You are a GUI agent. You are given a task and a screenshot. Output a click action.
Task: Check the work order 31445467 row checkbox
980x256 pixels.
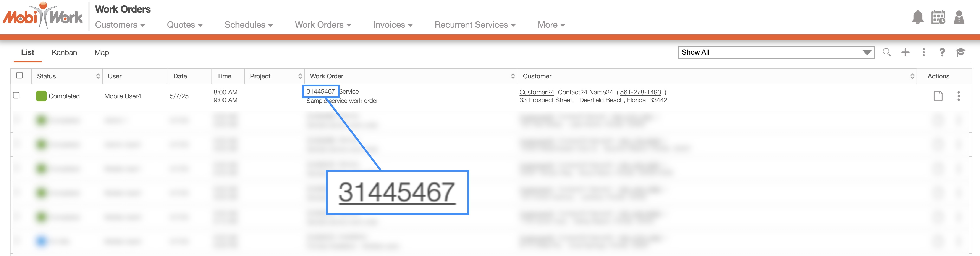tap(16, 95)
